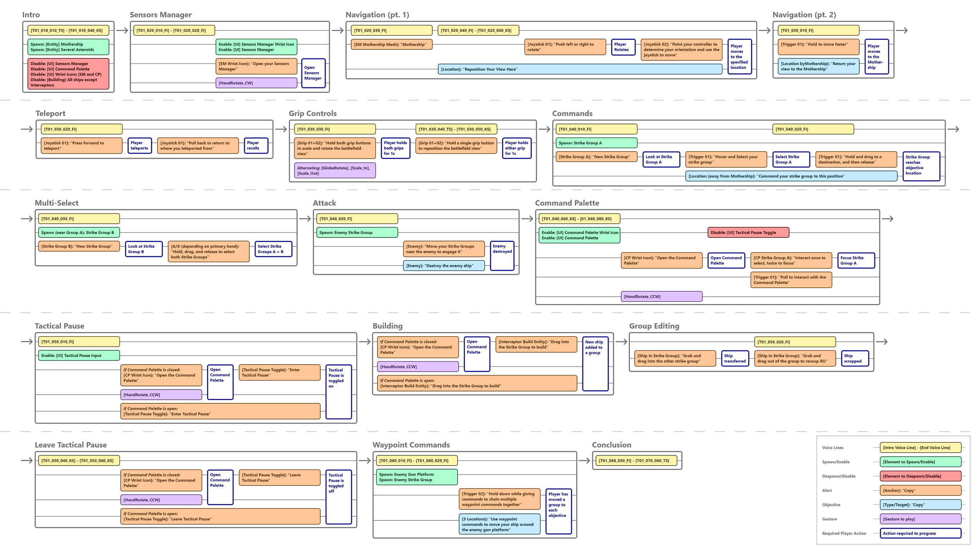
Task: Select the Spawn: Strike Group A box
Action: coord(596,143)
